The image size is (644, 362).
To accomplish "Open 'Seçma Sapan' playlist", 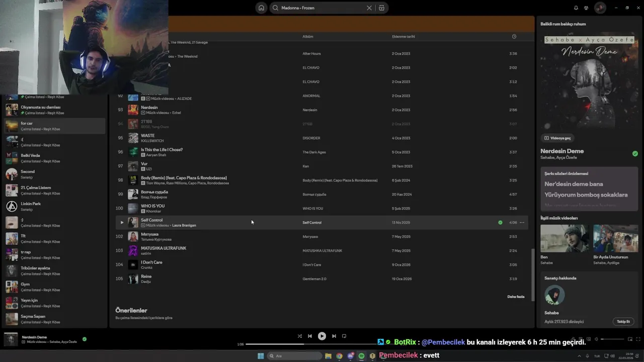I will (55, 319).
